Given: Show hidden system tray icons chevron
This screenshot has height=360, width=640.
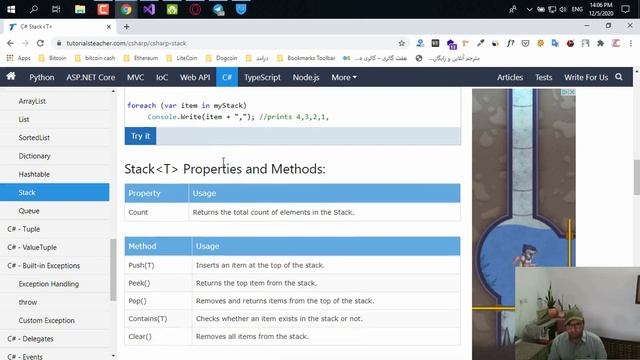Looking at the screenshot, I should [529, 9].
